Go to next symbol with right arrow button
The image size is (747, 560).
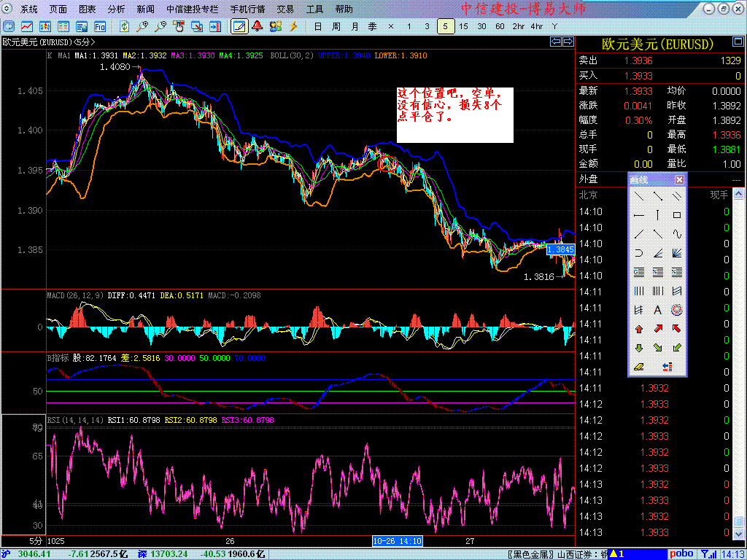coord(568,42)
